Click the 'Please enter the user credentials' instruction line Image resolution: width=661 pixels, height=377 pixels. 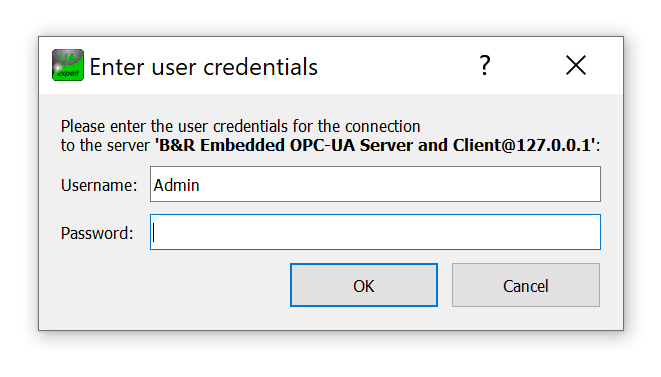coord(241,126)
